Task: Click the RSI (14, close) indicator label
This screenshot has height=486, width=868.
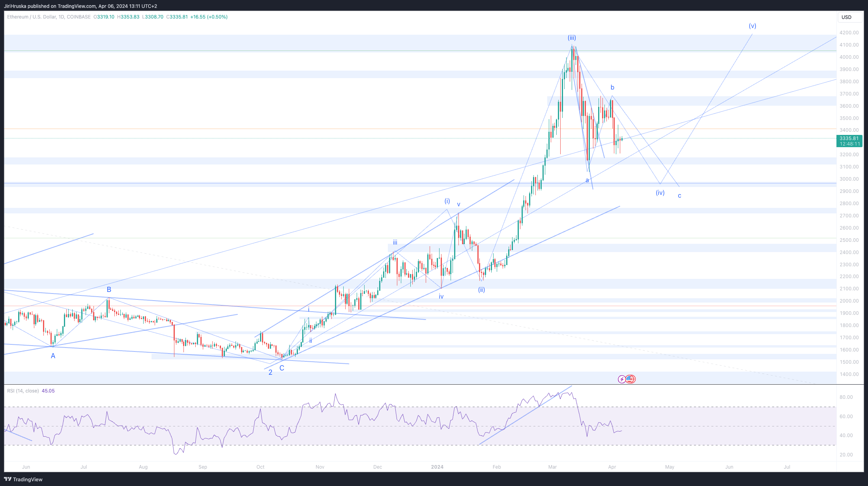Action: point(23,391)
